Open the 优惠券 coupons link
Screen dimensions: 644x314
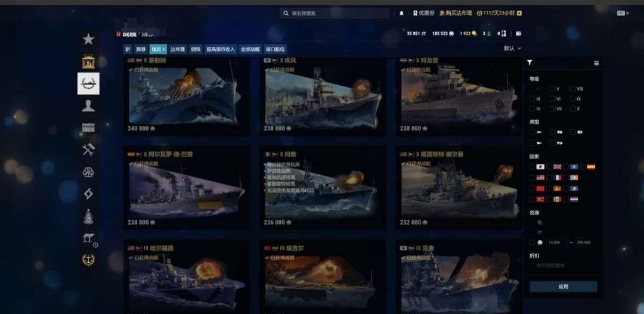pyautogui.click(x=424, y=13)
